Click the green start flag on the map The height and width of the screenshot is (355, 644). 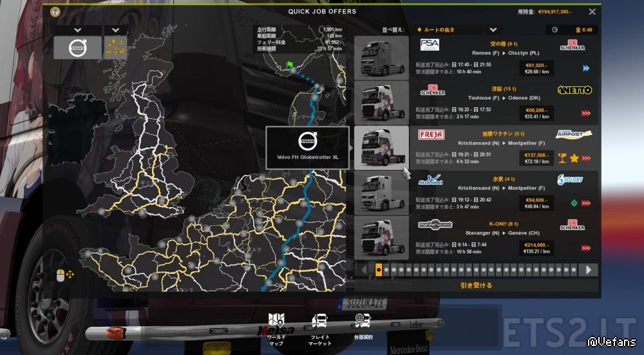pyautogui.click(x=290, y=64)
